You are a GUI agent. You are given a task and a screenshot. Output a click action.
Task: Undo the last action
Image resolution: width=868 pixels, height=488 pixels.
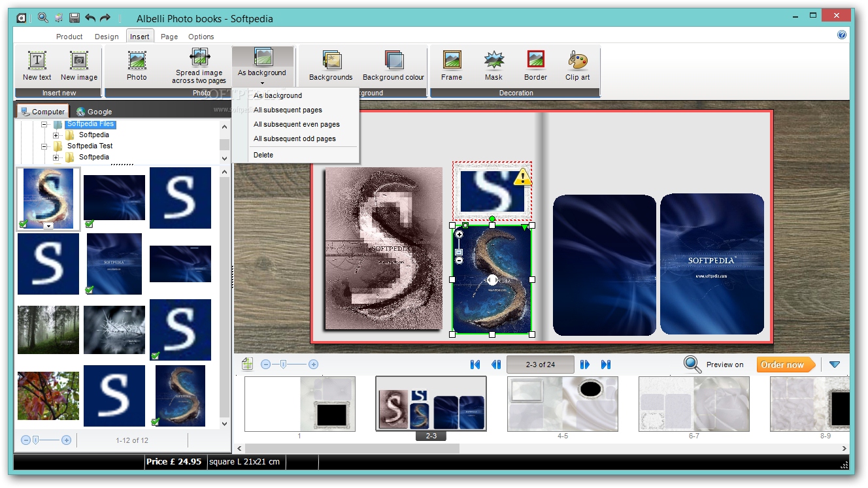coord(90,18)
